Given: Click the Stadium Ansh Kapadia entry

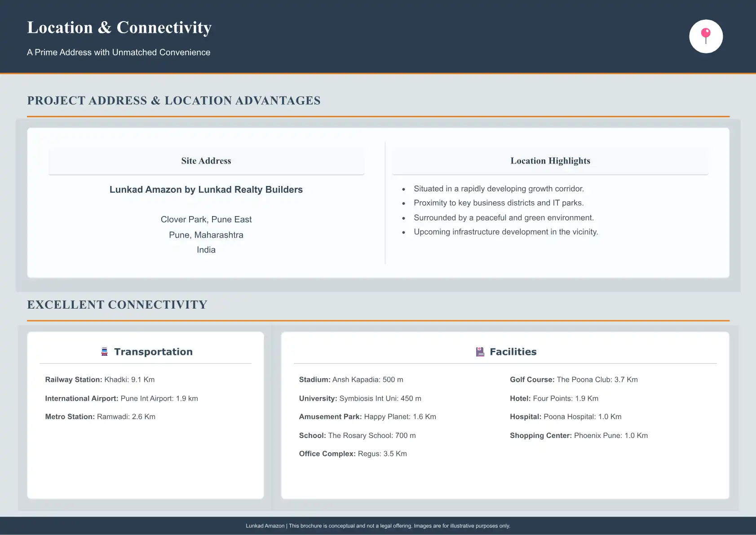Looking at the screenshot, I should pos(351,380).
